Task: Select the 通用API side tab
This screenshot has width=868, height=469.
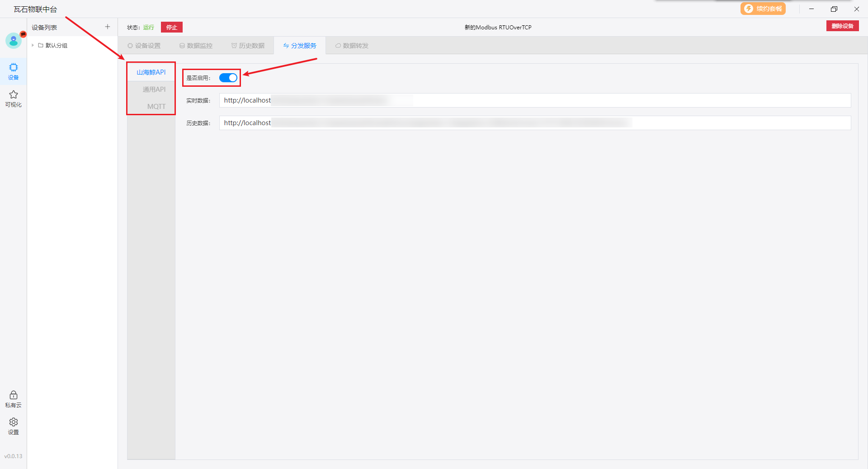Action: pyautogui.click(x=154, y=89)
